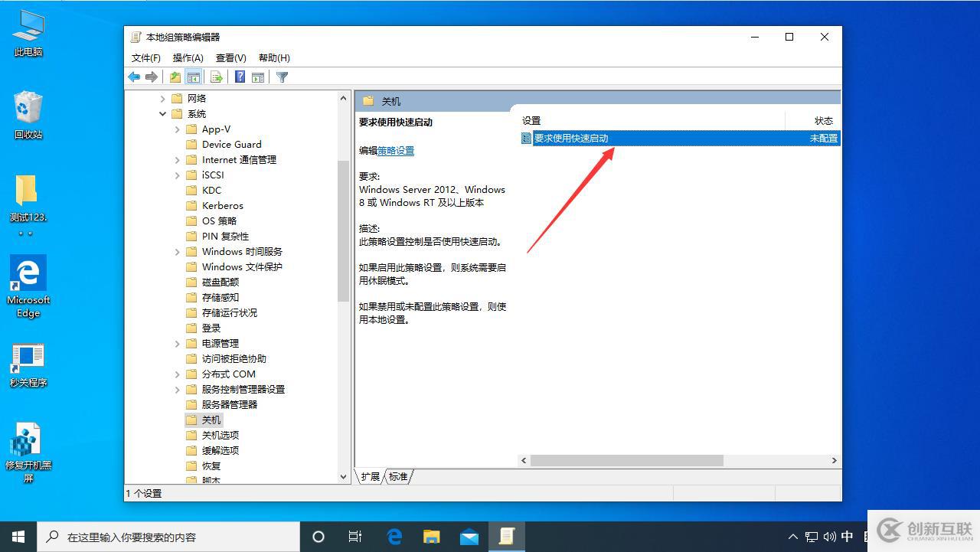Select the 测试123 folder on the desktop
The width and height of the screenshot is (980, 552).
point(28,205)
